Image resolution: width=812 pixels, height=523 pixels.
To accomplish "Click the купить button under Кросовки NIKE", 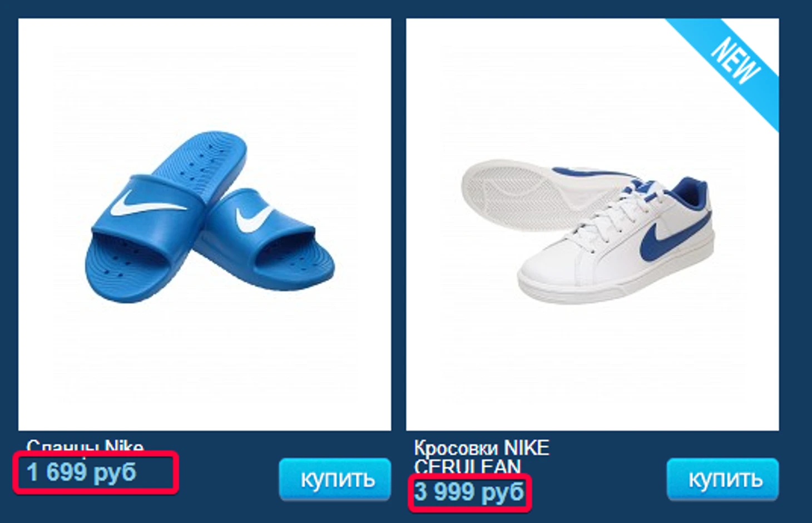I will click(x=722, y=478).
